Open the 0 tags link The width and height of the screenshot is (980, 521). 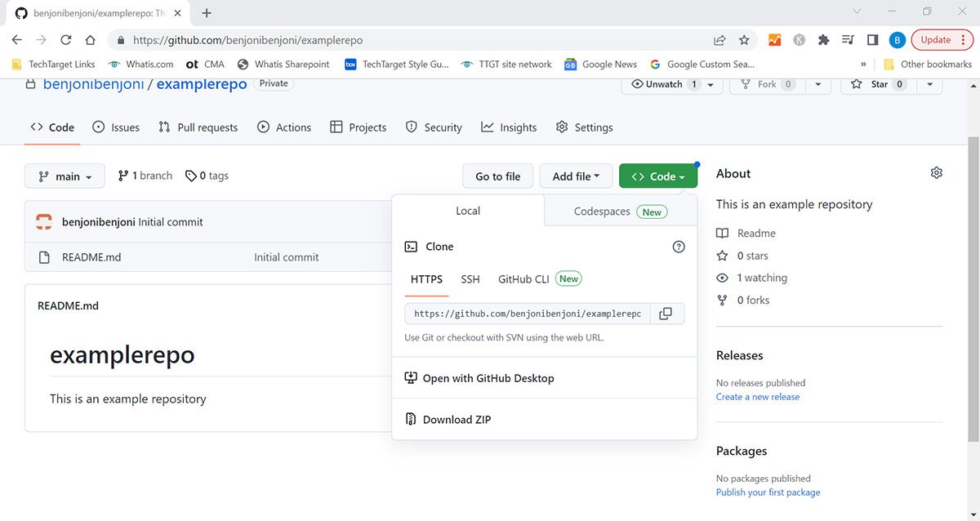(207, 176)
